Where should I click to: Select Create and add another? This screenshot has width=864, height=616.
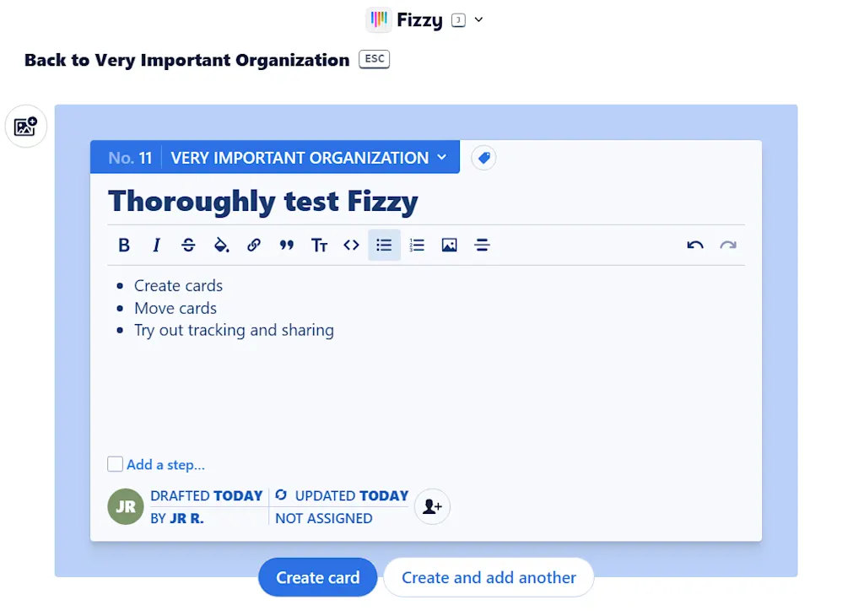click(488, 577)
